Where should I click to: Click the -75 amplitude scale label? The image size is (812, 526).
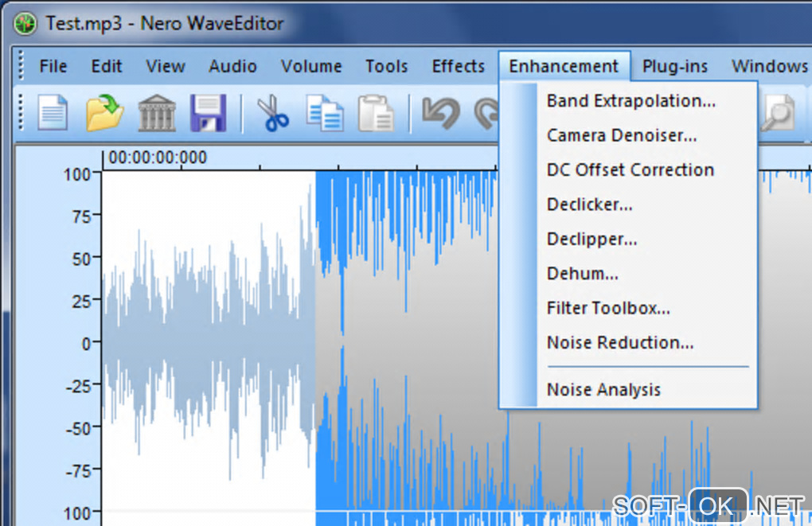pyautogui.click(x=80, y=471)
